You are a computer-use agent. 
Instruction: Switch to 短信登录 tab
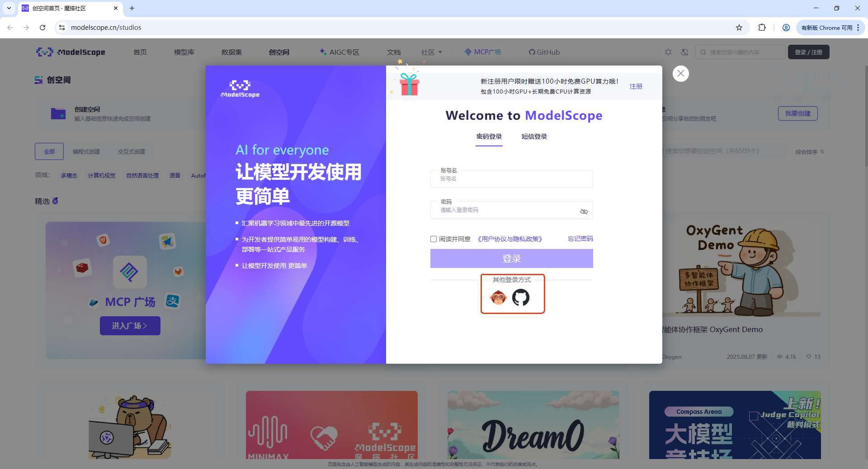[534, 136]
